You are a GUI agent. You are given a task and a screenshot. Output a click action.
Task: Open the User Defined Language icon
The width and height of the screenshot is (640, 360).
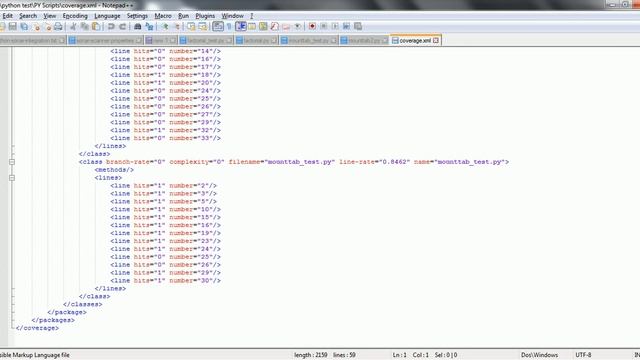252,27
